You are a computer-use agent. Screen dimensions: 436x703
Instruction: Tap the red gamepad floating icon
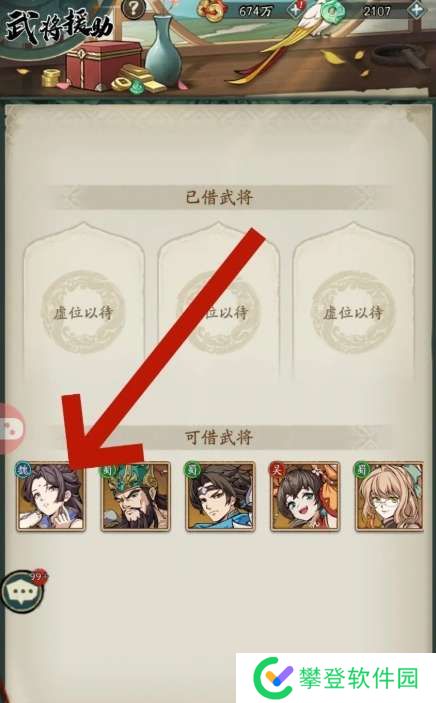(11, 428)
